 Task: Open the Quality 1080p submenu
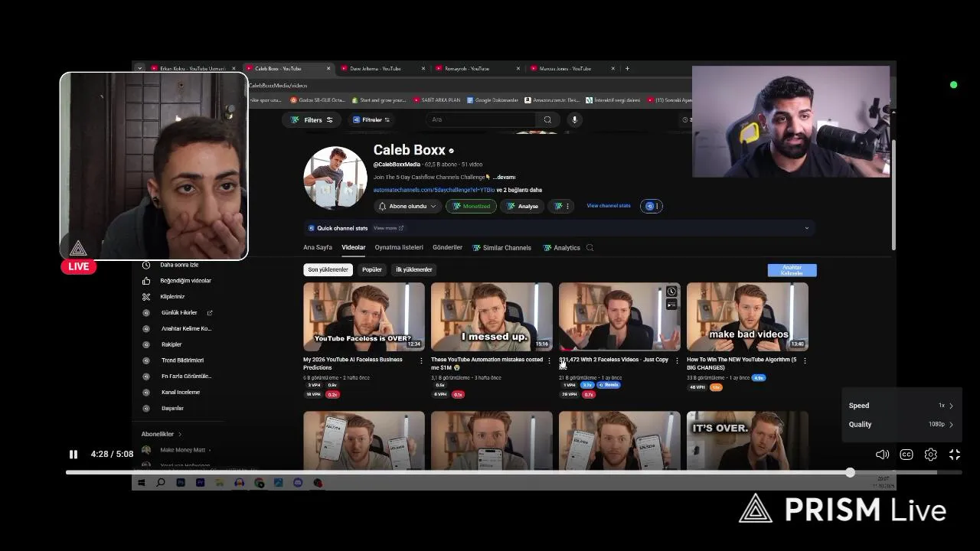(900, 424)
